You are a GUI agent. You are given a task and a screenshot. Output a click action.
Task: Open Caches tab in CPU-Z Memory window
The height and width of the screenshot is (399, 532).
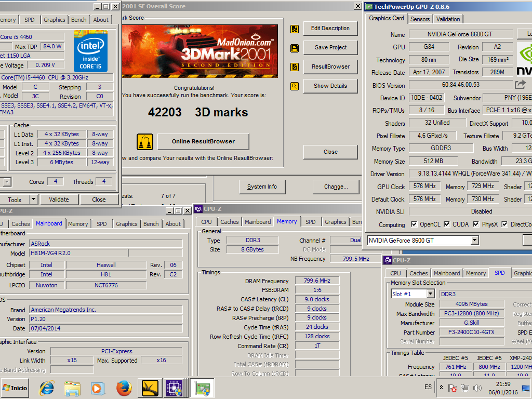[230, 221]
